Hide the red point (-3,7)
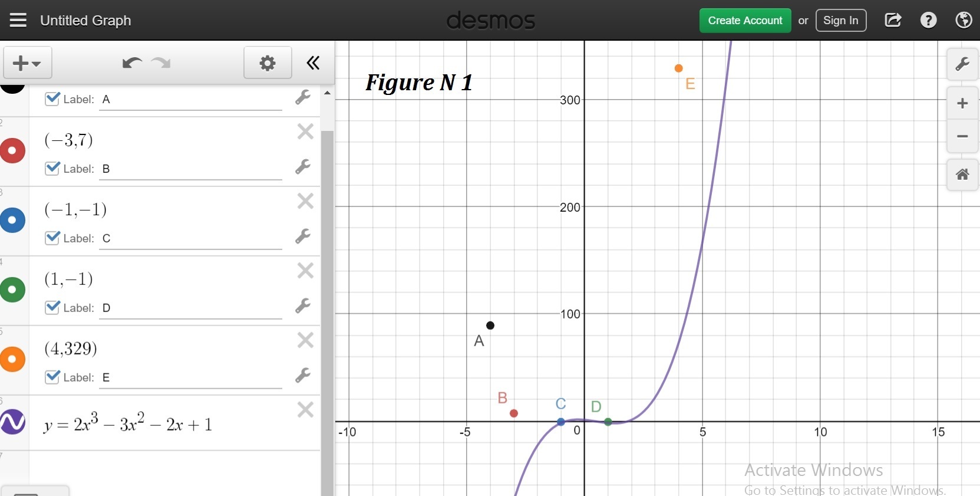 point(12,150)
